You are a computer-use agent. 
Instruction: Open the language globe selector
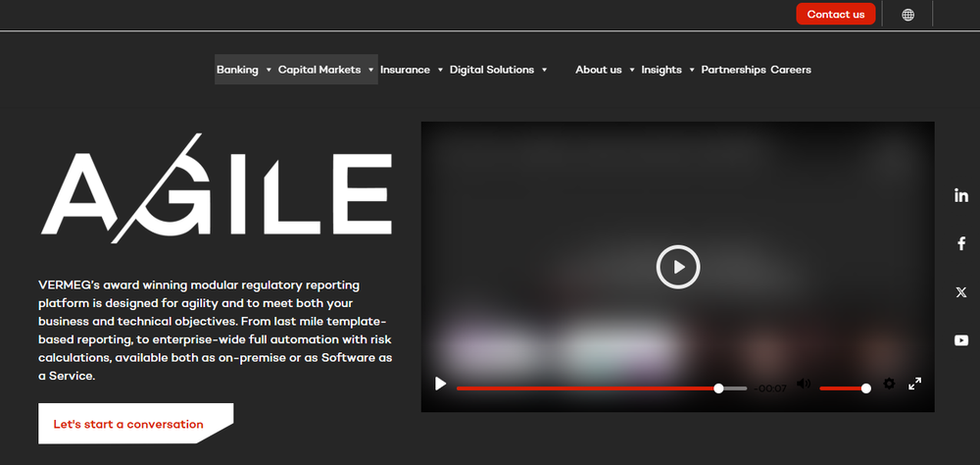[x=907, y=15]
